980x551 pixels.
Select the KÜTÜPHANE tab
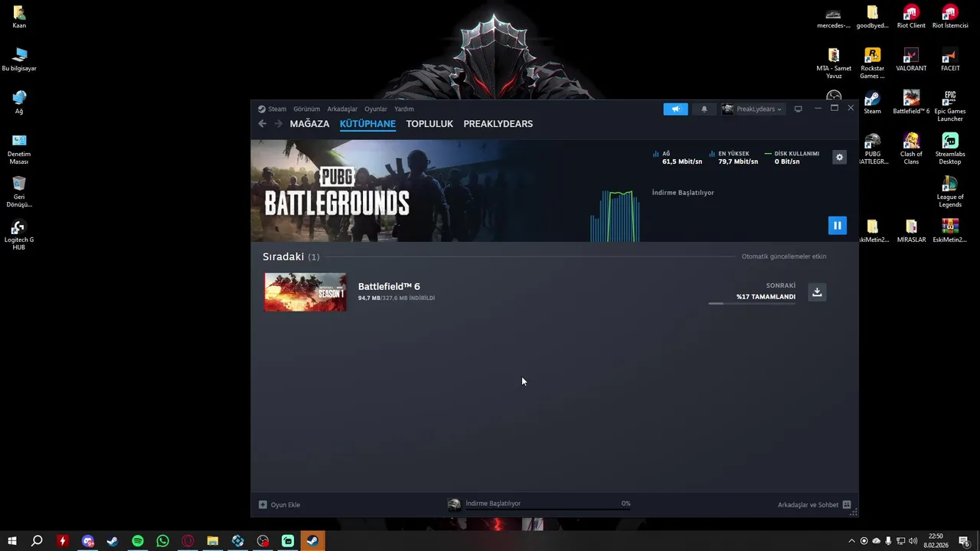[367, 123]
